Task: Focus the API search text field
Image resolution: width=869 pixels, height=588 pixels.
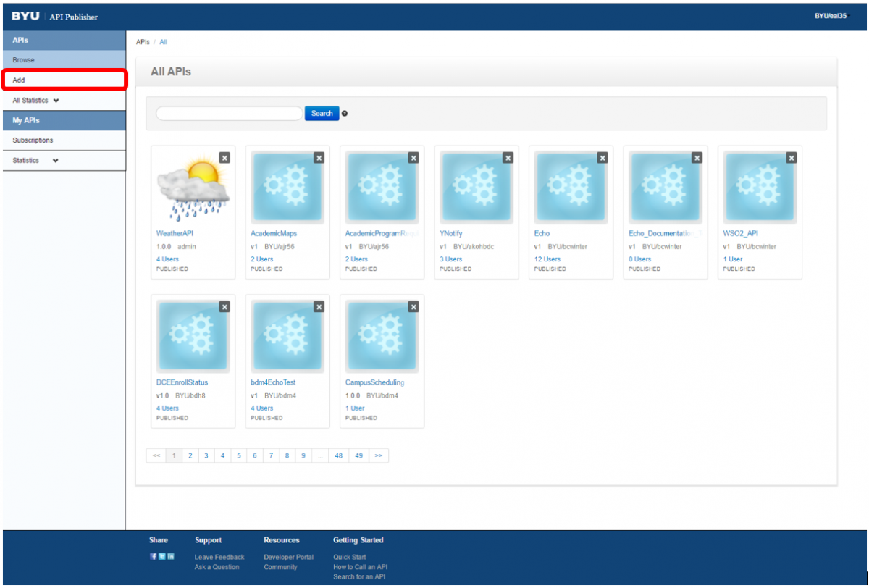Action: (x=229, y=114)
